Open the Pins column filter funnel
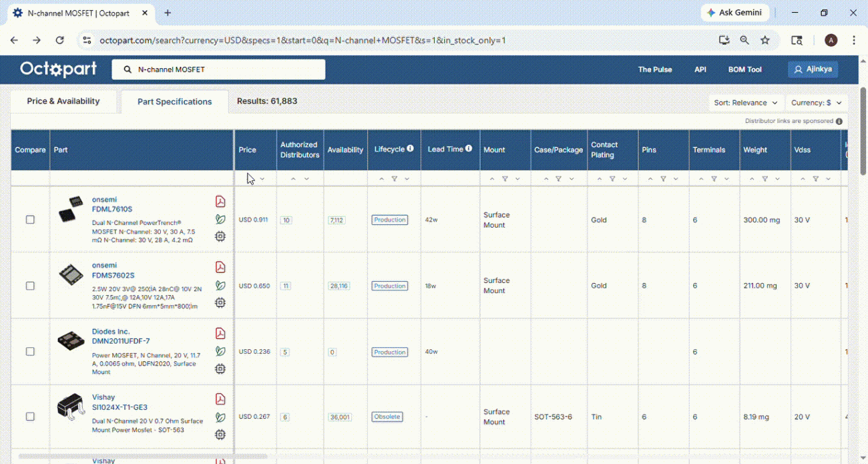Image resolution: width=868 pixels, height=464 pixels. (663, 179)
